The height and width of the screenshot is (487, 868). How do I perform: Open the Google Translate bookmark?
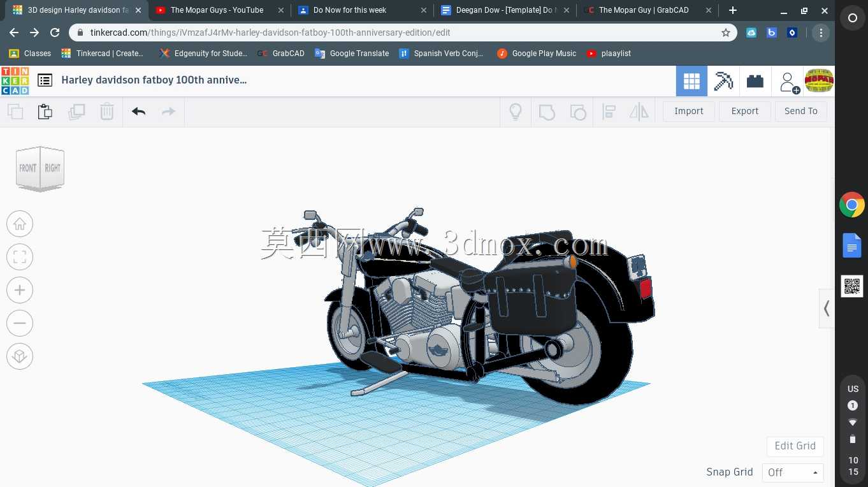point(352,54)
